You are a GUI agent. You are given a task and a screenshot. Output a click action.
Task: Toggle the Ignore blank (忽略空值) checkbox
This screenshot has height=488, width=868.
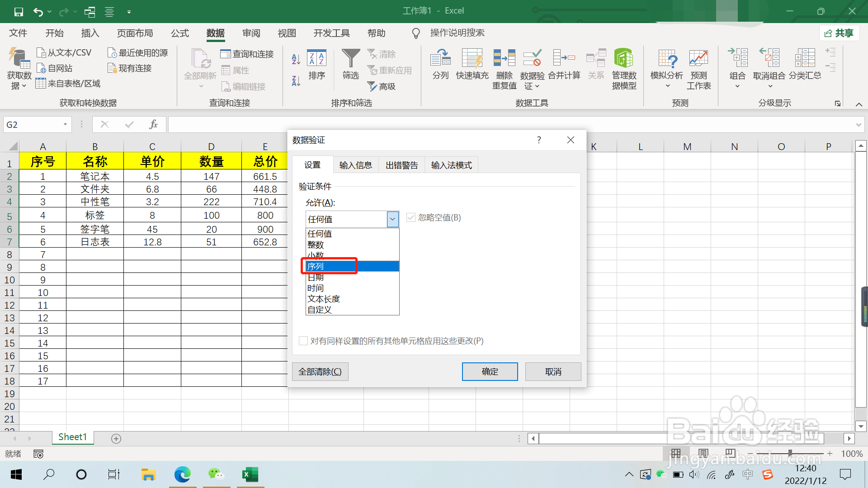[x=411, y=218]
